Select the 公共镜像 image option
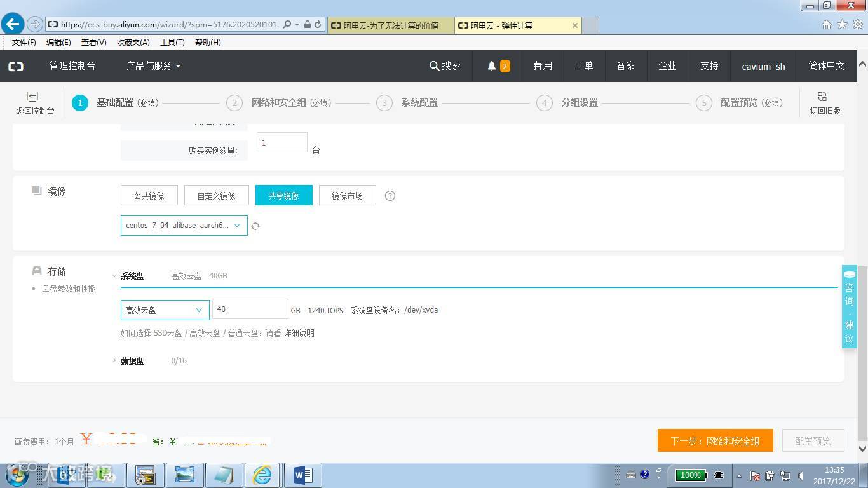 (149, 196)
